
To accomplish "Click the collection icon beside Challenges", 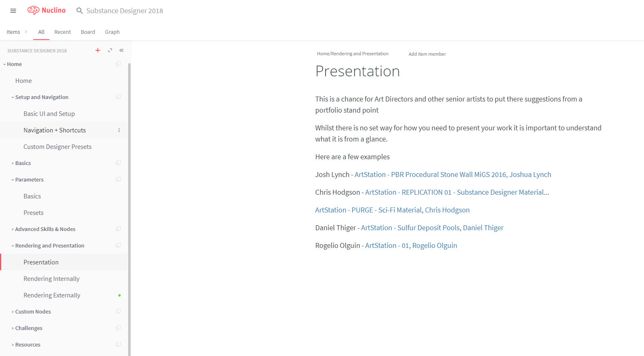I will tap(118, 328).
